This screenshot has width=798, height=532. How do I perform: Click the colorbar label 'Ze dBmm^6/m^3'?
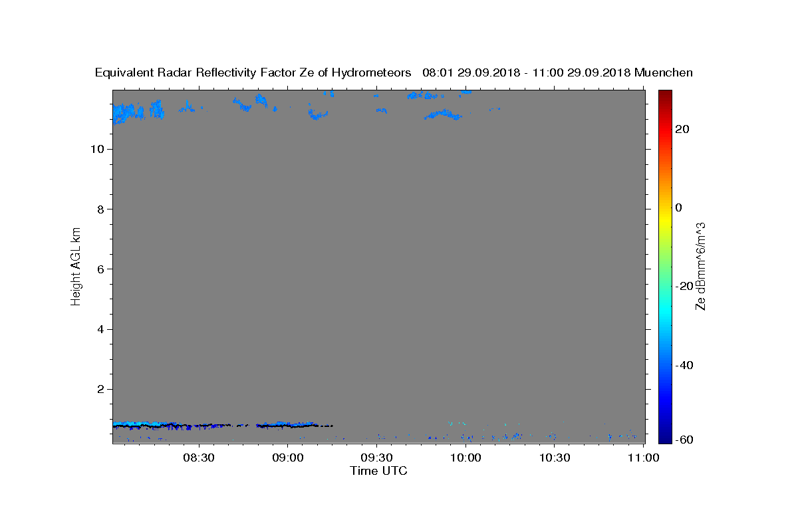point(700,266)
